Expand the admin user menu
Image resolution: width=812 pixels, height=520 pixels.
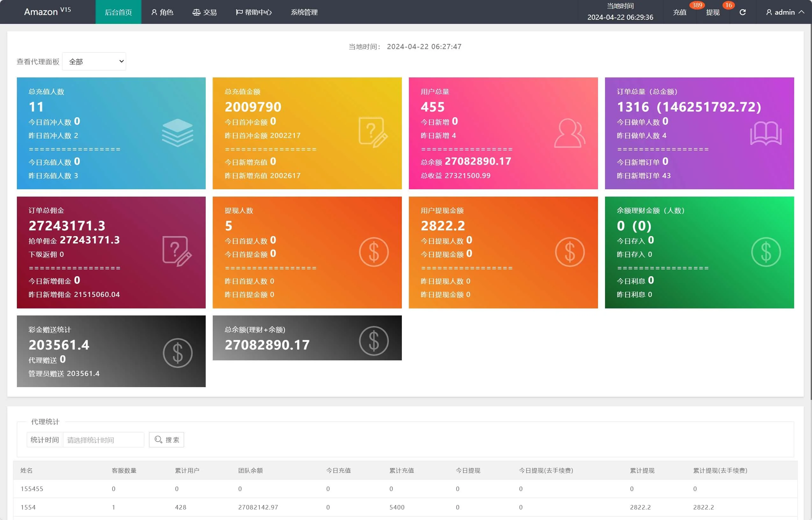785,12
